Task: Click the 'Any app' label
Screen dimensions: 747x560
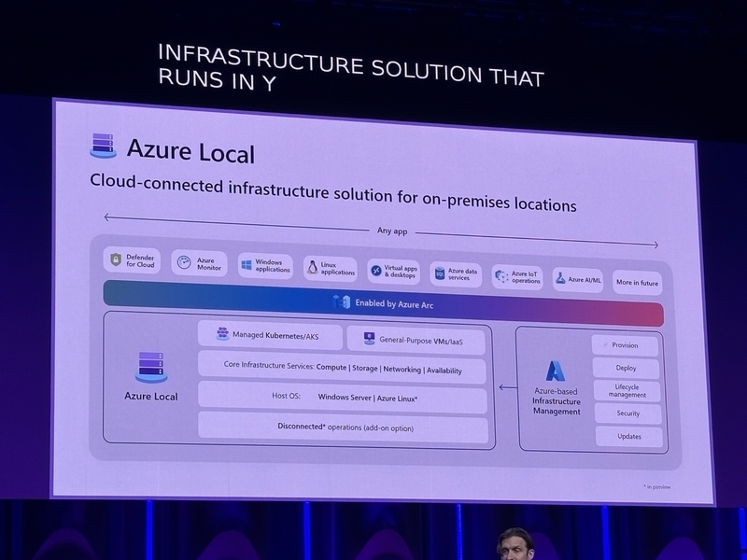Action: (392, 231)
